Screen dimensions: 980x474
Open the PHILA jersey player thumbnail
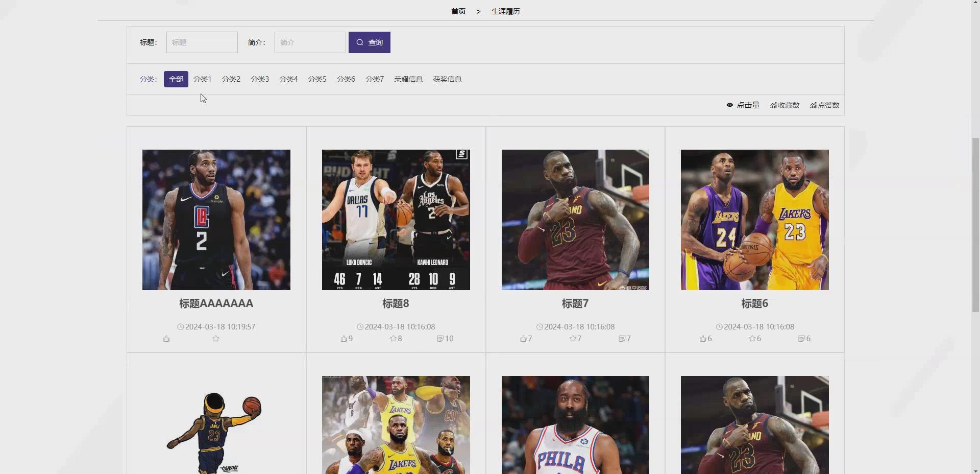pyautogui.click(x=575, y=425)
